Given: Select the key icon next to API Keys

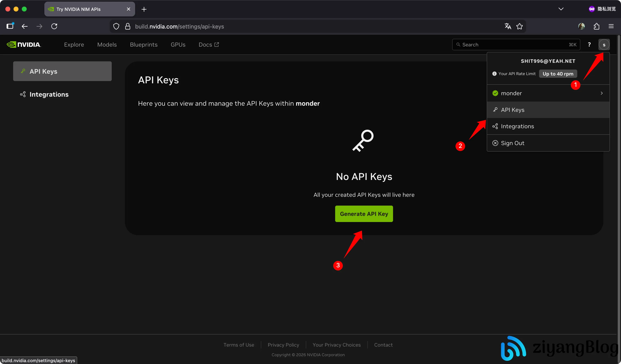Looking at the screenshot, I should (23, 71).
